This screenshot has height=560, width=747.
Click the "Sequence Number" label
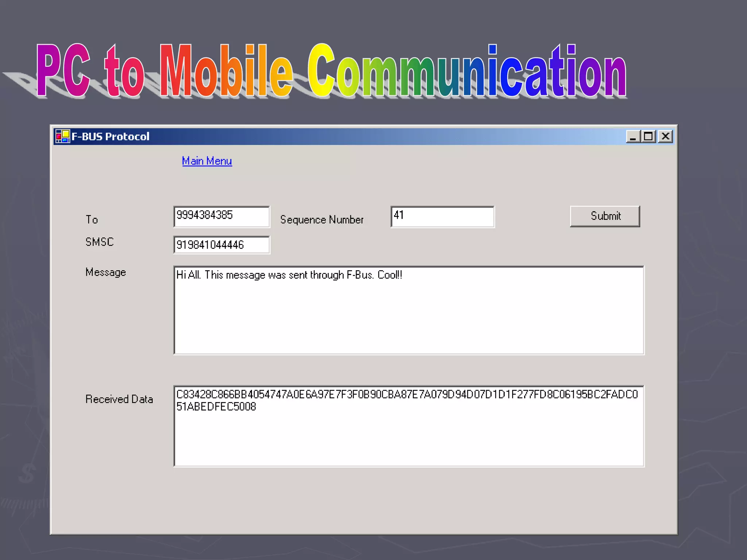(x=322, y=219)
